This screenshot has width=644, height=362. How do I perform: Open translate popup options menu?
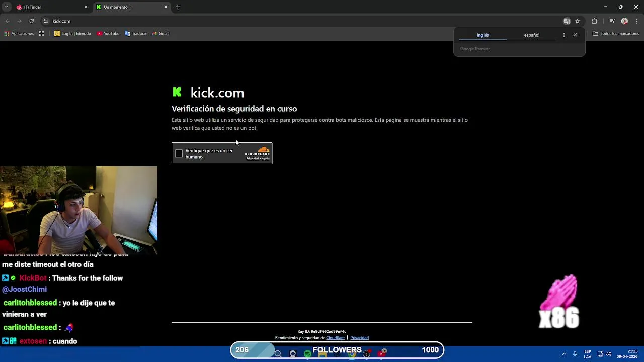pyautogui.click(x=563, y=35)
